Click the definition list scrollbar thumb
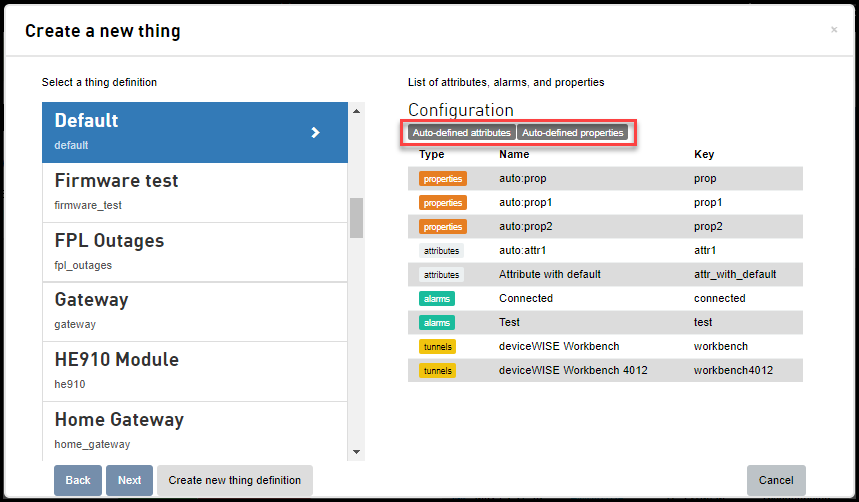The width and height of the screenshot is (859, 502). tap(357, 218)
